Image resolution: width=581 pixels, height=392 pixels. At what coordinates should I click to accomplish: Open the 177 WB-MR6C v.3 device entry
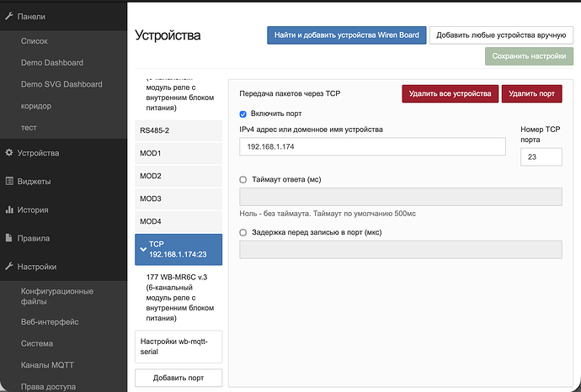[178, 297]
